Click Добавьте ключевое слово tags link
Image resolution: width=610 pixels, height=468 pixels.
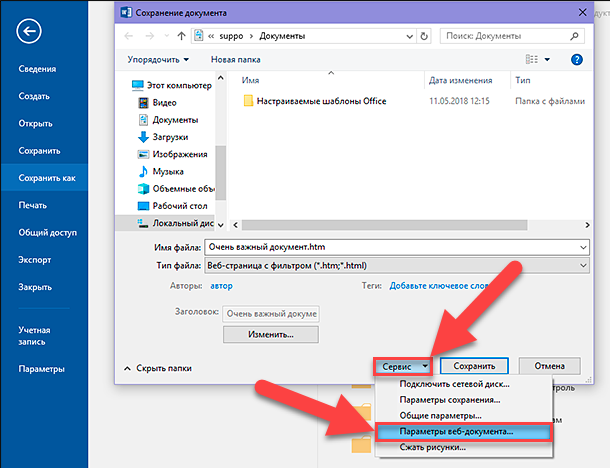click(439, 286)
